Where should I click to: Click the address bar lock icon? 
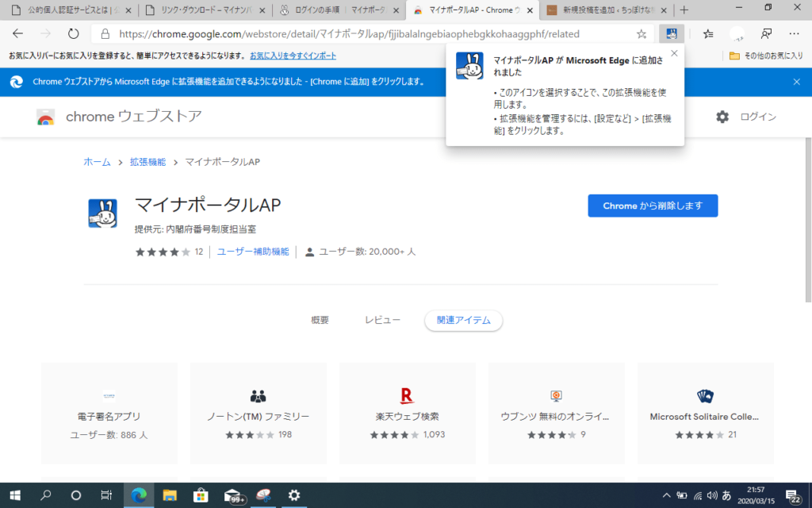click(105, 34)
